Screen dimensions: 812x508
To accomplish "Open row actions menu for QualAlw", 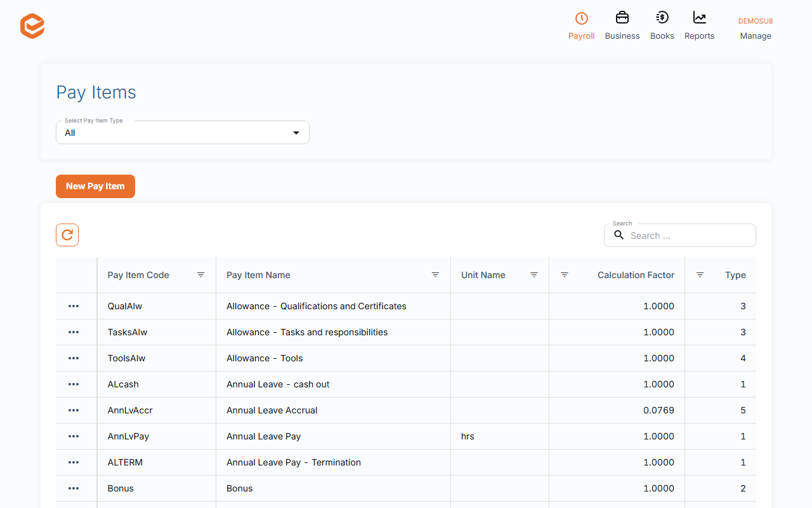I will pyautogui.click(x=74, y=306).
